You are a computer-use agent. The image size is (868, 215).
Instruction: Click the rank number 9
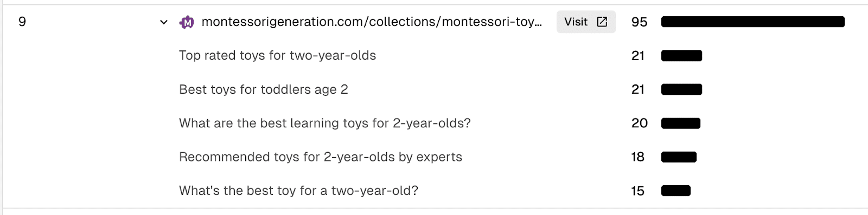[x=22, y=22]
